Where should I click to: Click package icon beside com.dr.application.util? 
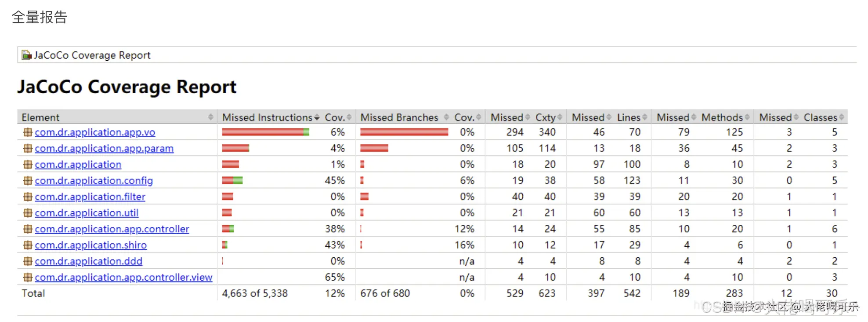(x=28, y=213)
